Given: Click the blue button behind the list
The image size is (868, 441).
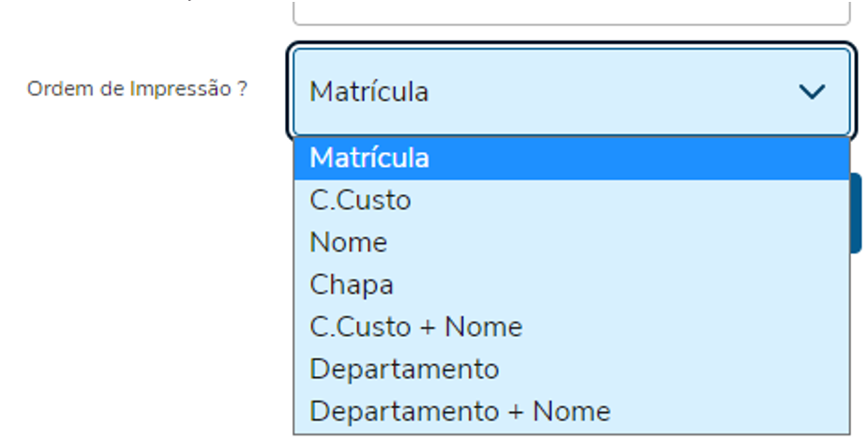Looking at the screenshot, I should [x=856, y=213].
